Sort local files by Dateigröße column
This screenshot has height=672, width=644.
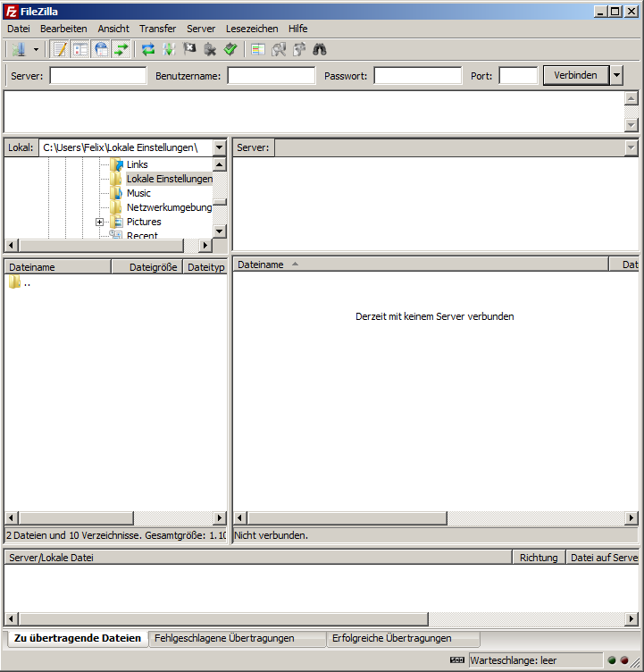(147, 267)
